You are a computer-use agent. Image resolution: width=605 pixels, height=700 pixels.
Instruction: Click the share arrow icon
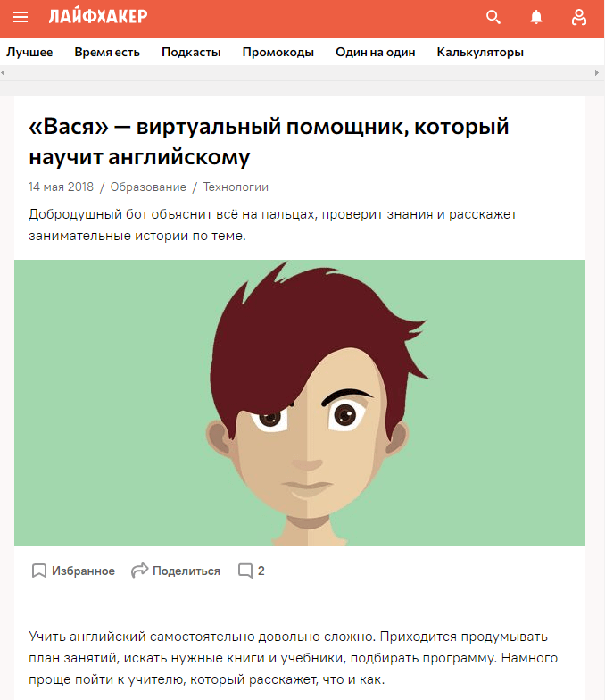[139, 570]
